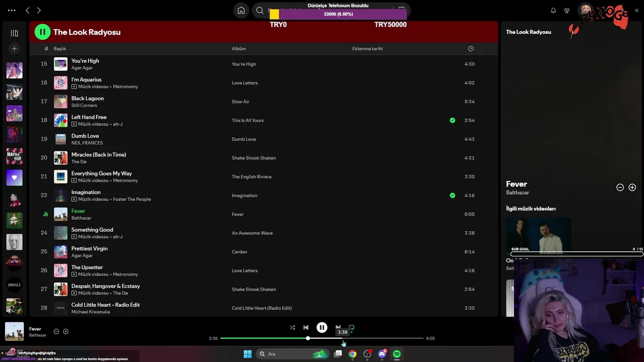Open the JUNGLE playlist in the sidebar
The height and width of the screenshot is (362, 644).
14,285
